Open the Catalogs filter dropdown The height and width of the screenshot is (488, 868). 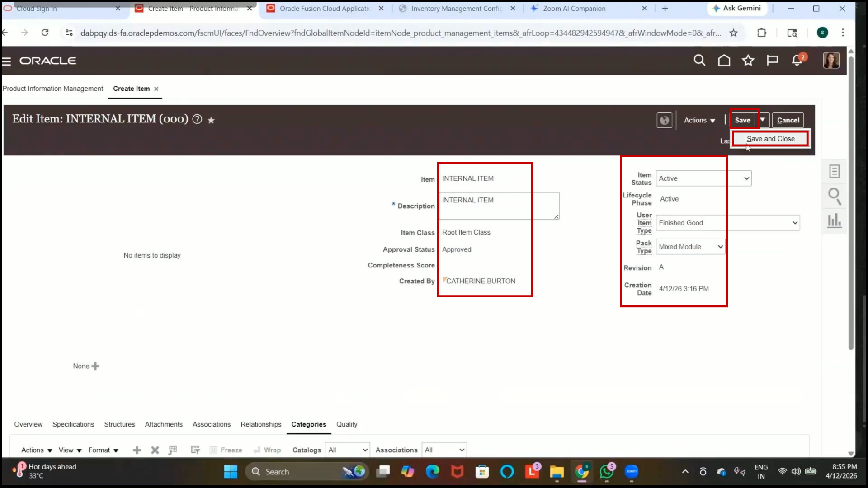point(347,450)
